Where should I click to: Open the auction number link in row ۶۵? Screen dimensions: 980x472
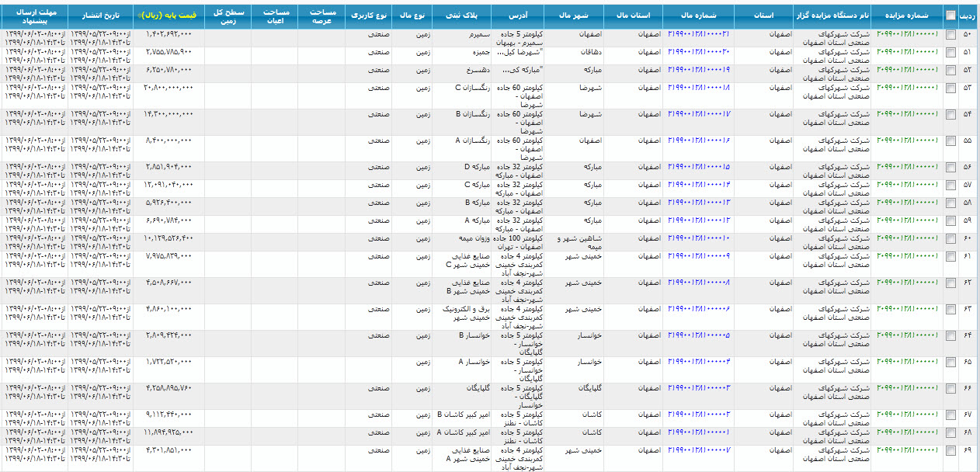coord(907,361)
